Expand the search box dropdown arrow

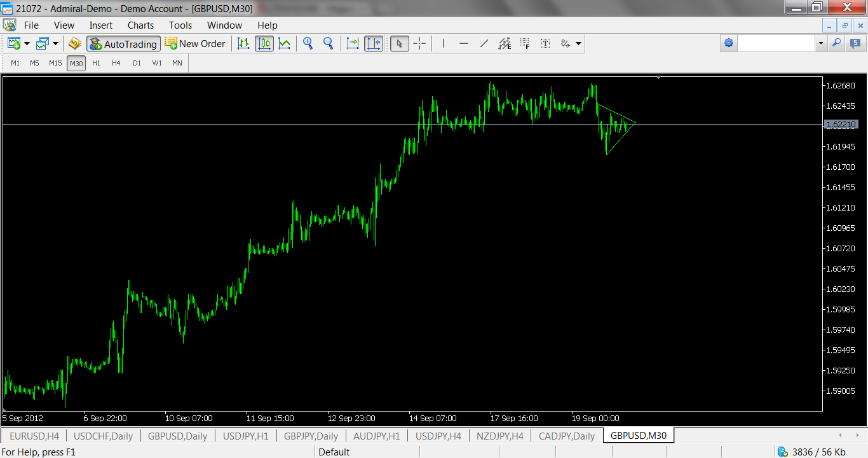[x=820, y=43]
